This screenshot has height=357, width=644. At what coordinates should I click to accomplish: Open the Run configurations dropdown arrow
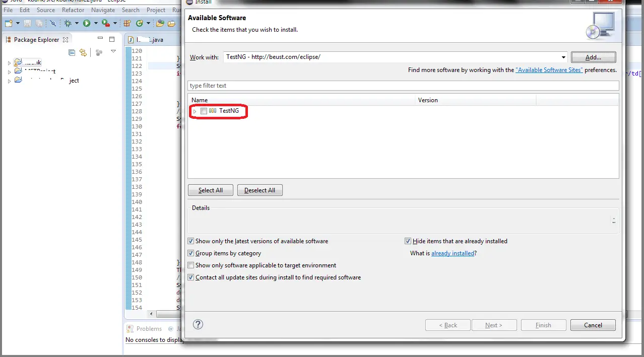(x=96, y=23)
